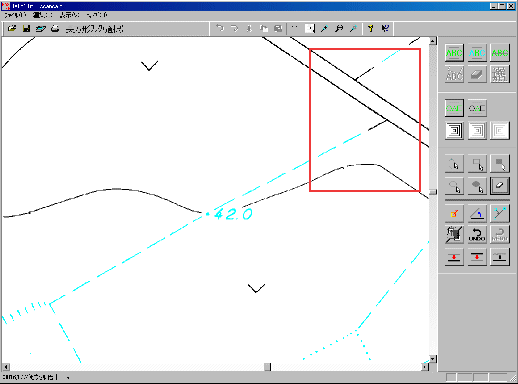This screenshot has height=384, width=518.
Task: Click the printer icon in toolbar
Action: (x=55, y=29)
